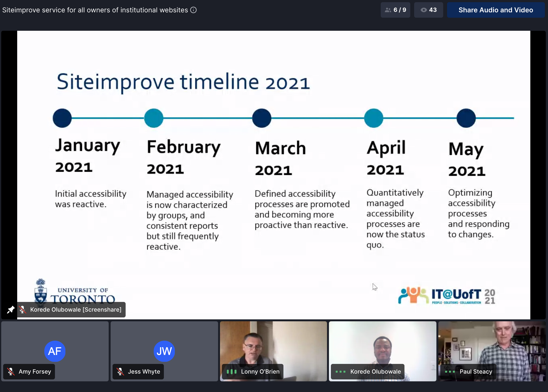Click the IT@UofT 2021 logo

point(447,295)
